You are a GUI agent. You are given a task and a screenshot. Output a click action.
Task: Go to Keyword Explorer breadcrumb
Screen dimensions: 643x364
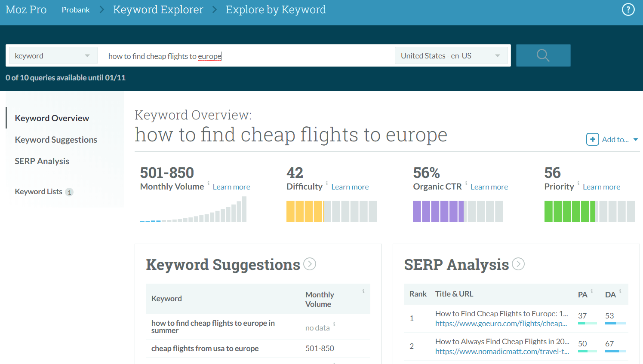[x=158, y=9]
